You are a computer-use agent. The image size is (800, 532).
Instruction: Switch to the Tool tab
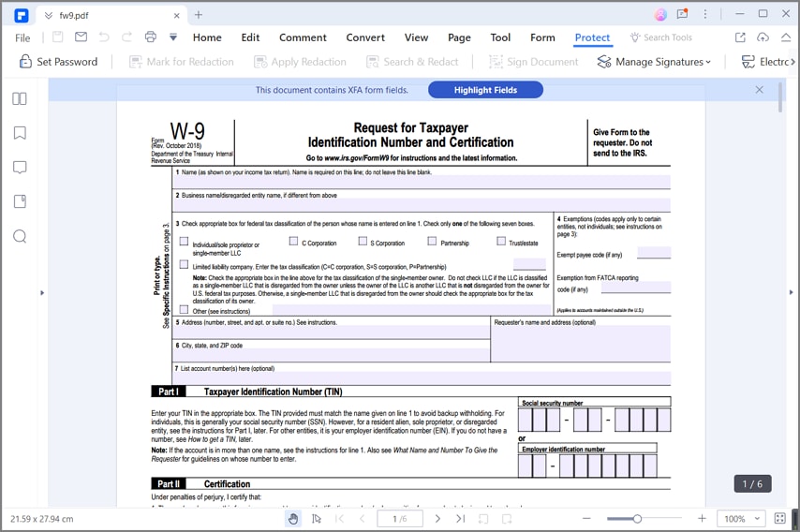500,37
